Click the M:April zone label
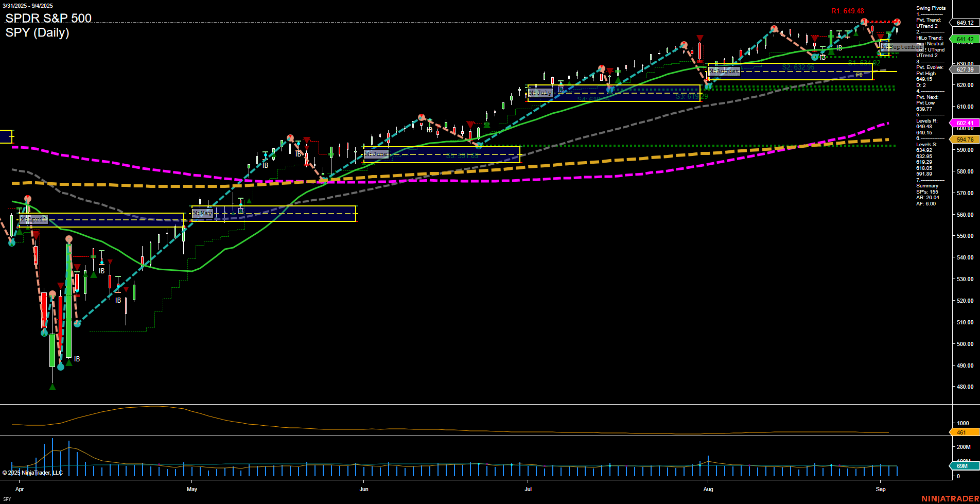The height and width of the screenshot is (504, 980). pyautogui.click(x=33, y=219)
